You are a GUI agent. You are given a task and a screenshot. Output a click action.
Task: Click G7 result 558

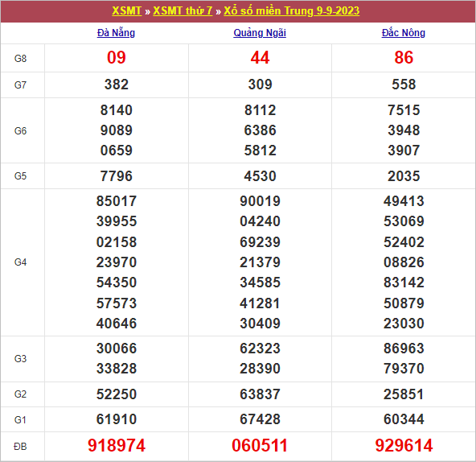404,85
